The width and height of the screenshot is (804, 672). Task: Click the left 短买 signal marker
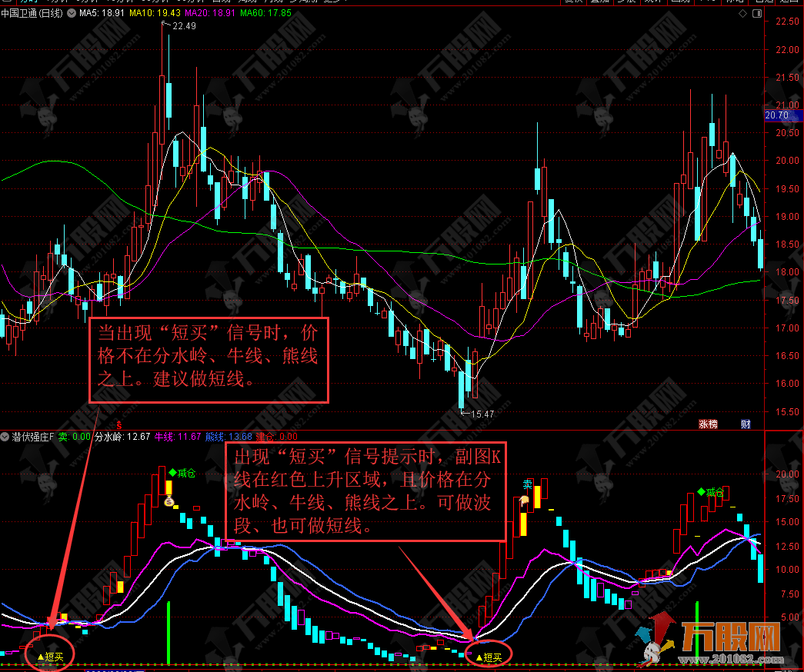coord(50,657)
